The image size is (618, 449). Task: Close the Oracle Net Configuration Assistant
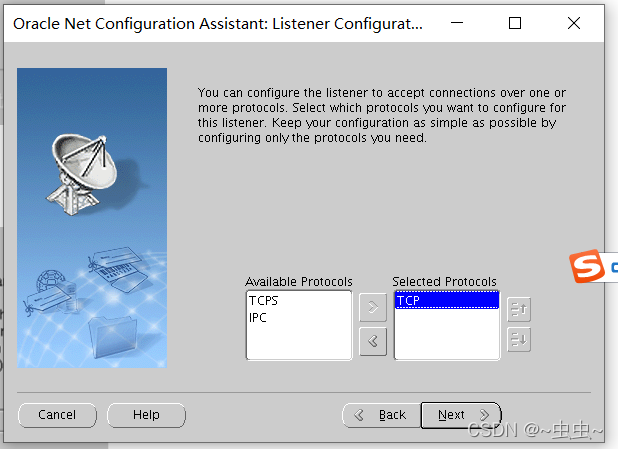[x=574, y=22]
